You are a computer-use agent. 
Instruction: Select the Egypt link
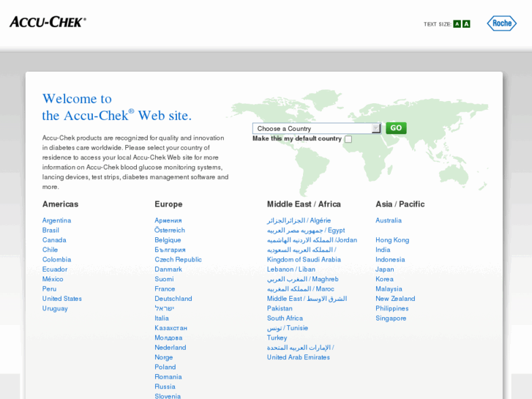coord(306,230)
